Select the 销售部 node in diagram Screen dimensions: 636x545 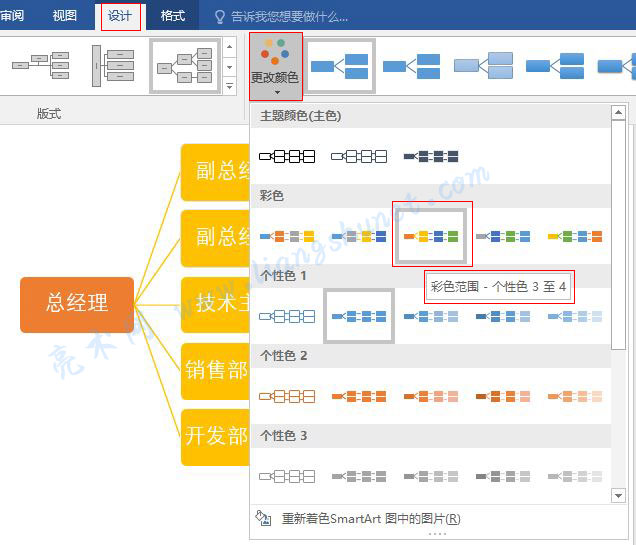[215, 371]
